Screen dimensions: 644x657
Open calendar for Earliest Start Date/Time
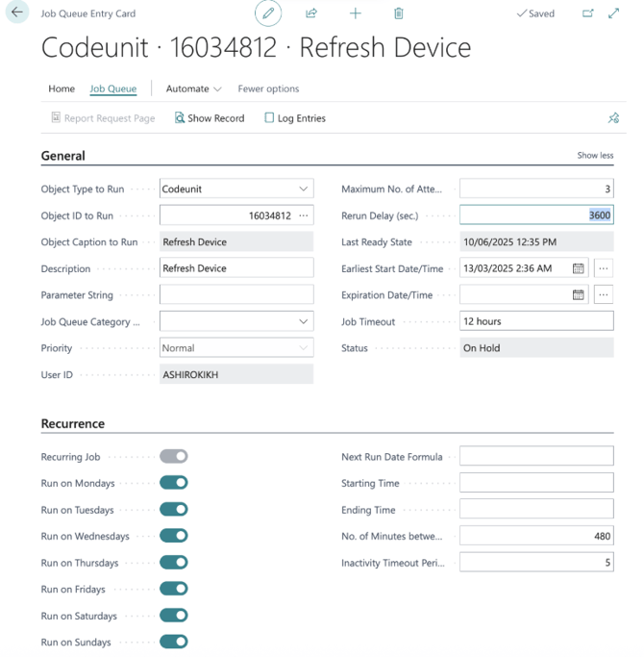[x=578, y=268]
